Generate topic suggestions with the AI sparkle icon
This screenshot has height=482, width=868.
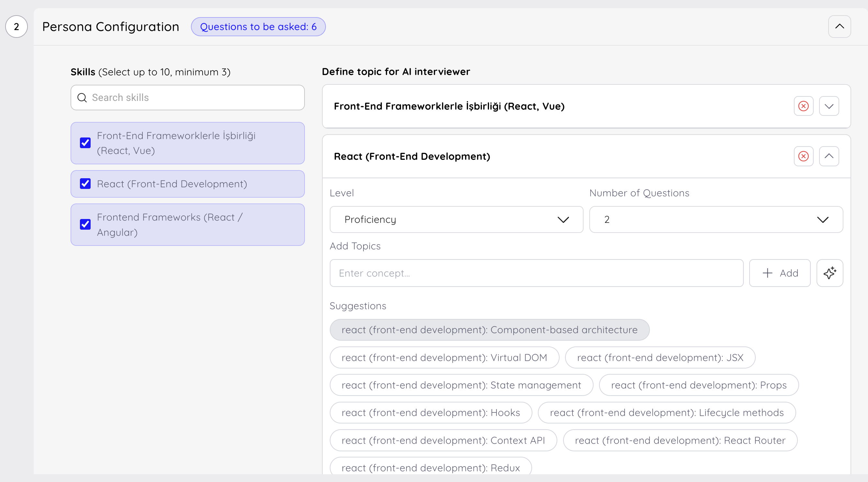coord(829,273)
